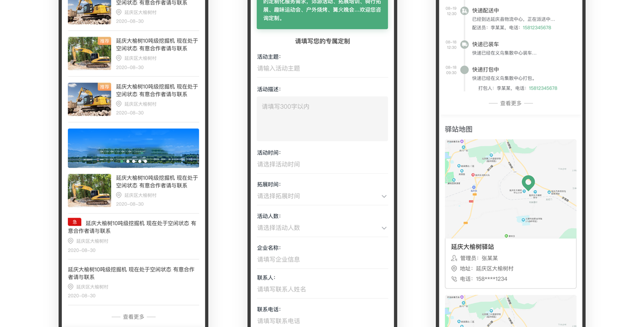This screenshot has width=644, height=327.
Task: Expand the 拓展时间 dropdown arrow
Action: [384, 196]
